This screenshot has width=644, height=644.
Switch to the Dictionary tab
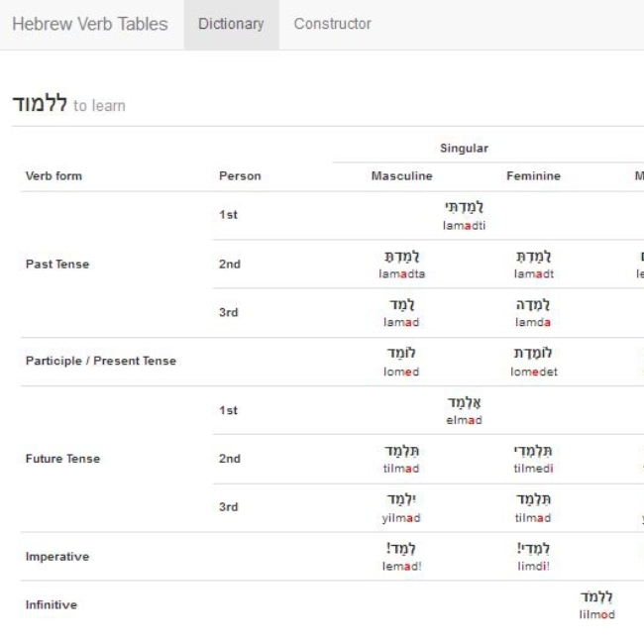pyautogui.click(x=231, y=24)
